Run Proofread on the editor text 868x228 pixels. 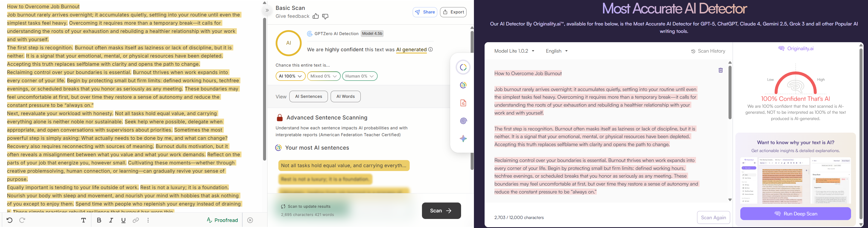[222, 220]
